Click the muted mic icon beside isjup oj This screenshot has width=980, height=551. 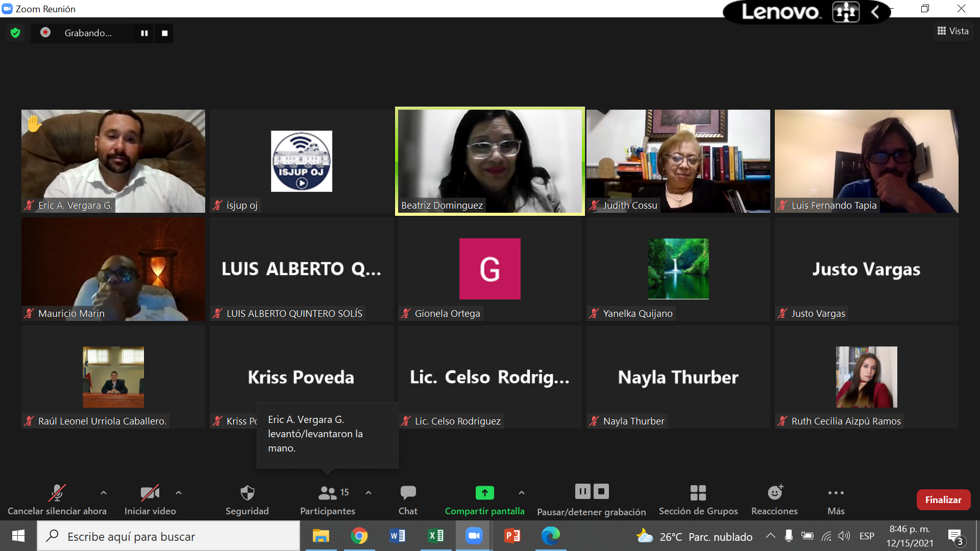217,206
